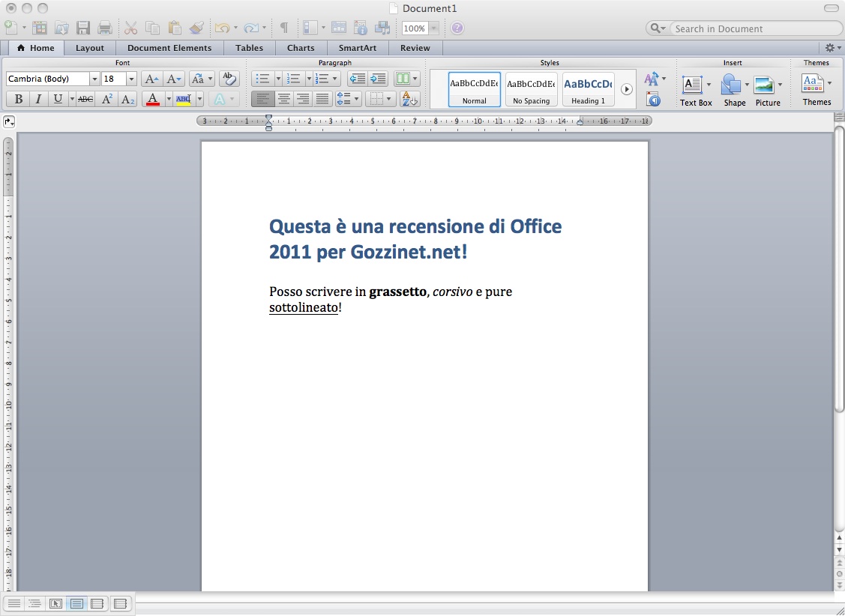Apply the No Spacing style
Screen dimensions: 845x616
tap(532, 89)
